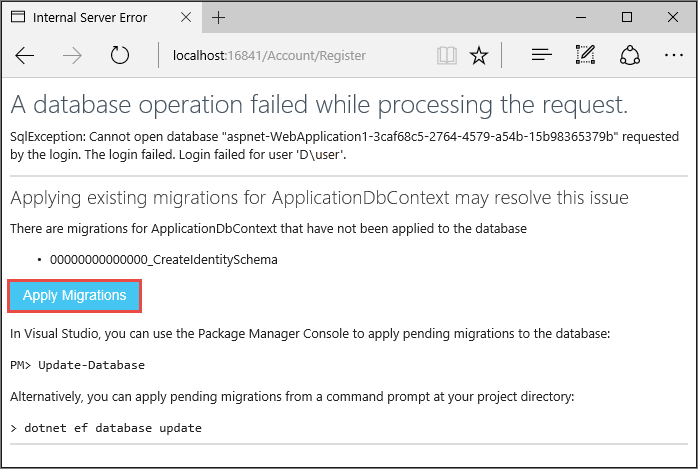Maximize the browser window
The image size is (698, 469).
tap(626, 17)
